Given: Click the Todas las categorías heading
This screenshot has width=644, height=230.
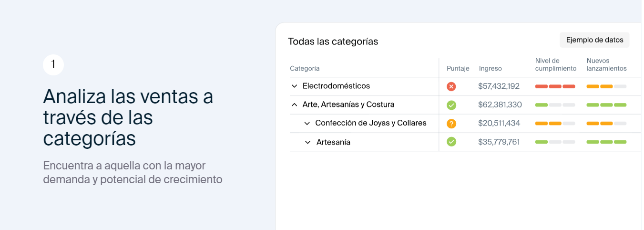Looking at the screenshot, I should coord(333,42).
